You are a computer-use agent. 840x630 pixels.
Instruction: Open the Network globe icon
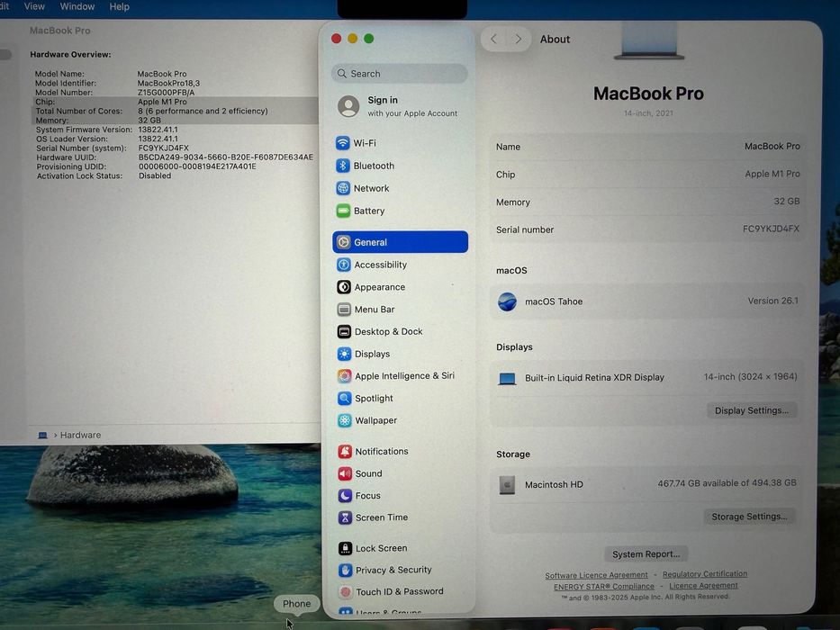tap(343, 188)
